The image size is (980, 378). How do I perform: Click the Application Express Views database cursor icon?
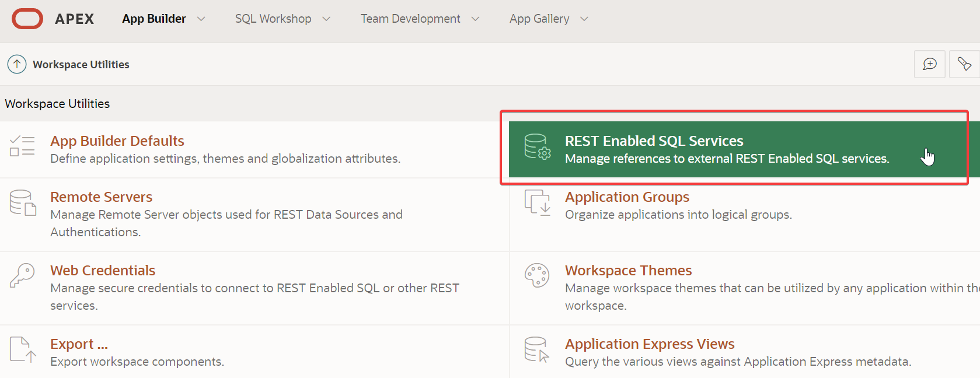536,349
